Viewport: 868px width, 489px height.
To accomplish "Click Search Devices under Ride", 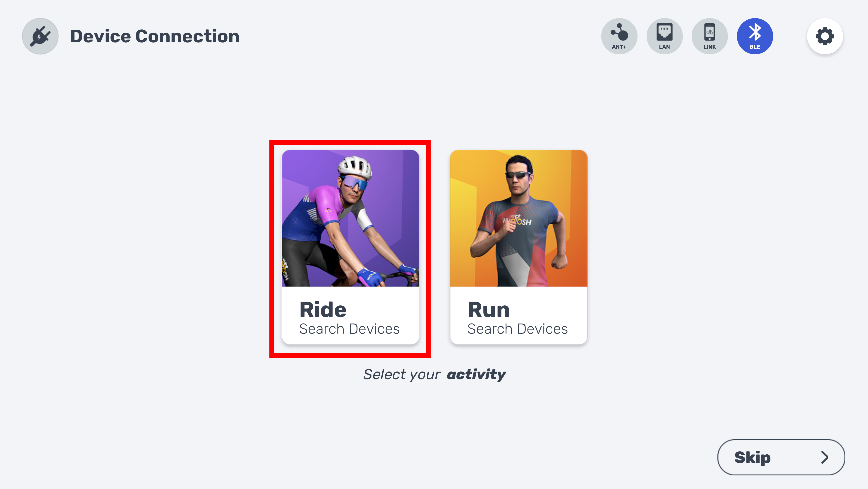I will click(349, 328).
